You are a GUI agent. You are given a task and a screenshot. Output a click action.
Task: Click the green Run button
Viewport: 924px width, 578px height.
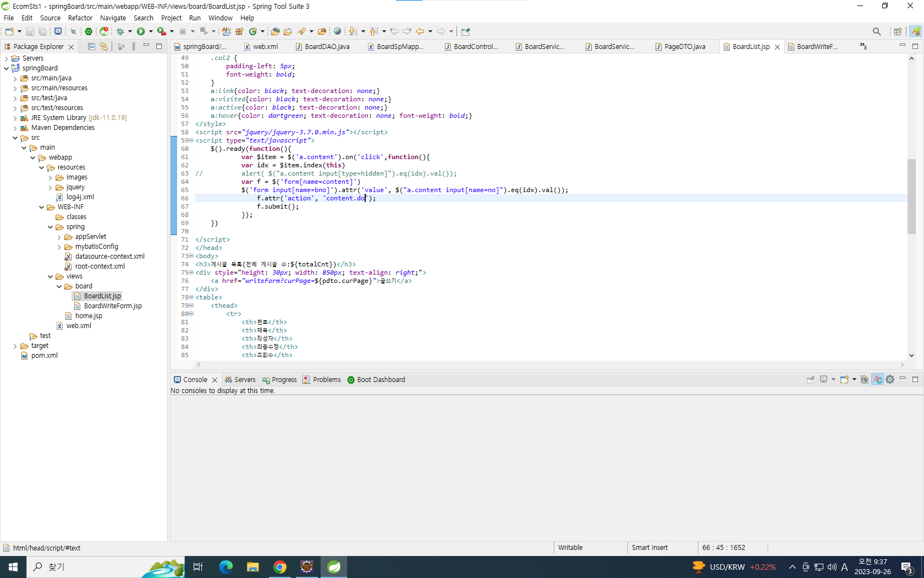141,31
